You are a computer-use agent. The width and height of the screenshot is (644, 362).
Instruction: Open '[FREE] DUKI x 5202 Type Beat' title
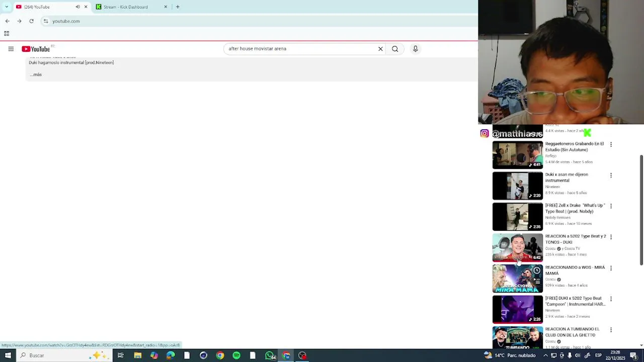tap(575, 301)
